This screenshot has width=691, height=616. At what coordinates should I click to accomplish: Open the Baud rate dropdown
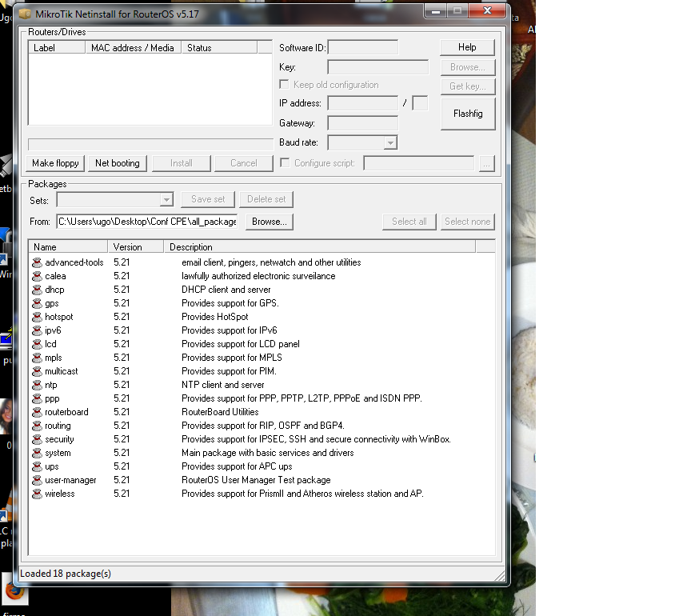(389, 143)
